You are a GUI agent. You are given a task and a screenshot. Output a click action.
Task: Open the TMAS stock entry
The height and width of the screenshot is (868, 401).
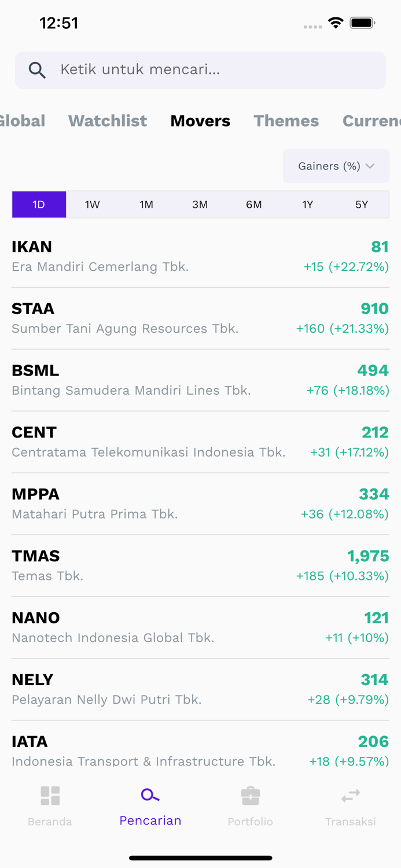click(200, 564)
